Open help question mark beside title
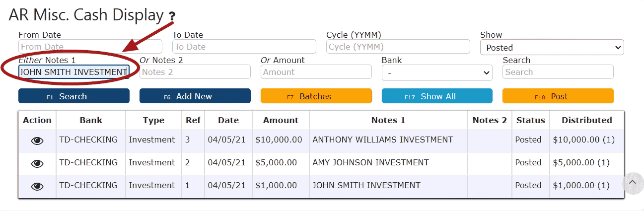The height and width of the screenshot is (211, 644). coord(172,17)
